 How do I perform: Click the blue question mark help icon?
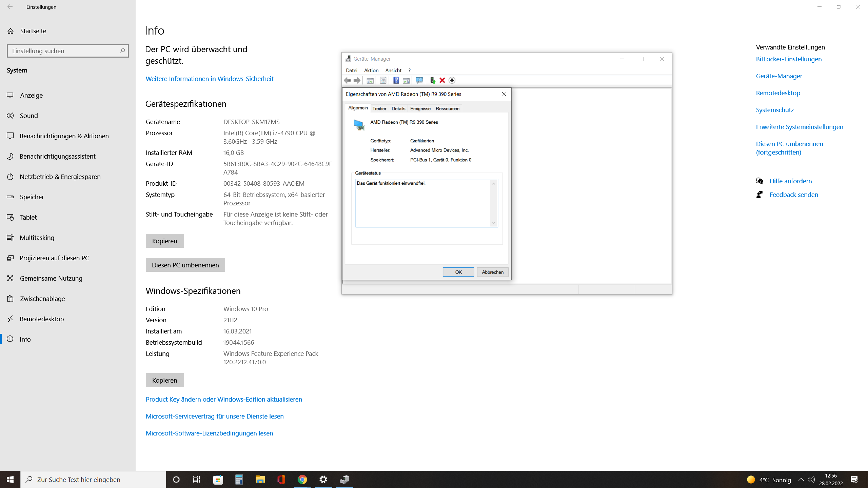(396, 80)
